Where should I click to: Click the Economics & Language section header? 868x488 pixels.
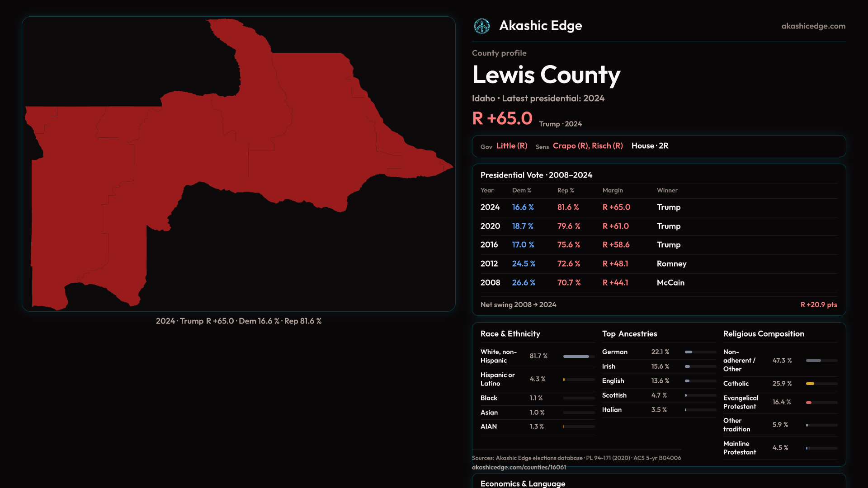[523, 483]
